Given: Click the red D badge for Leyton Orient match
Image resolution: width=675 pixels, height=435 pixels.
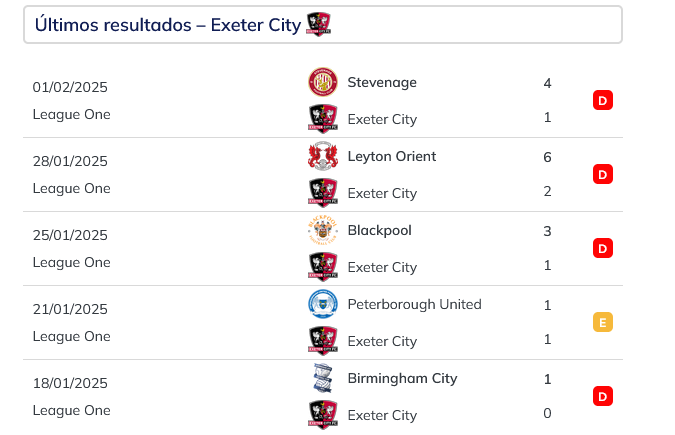Looking at the screenshot, I should click(603, 174).
